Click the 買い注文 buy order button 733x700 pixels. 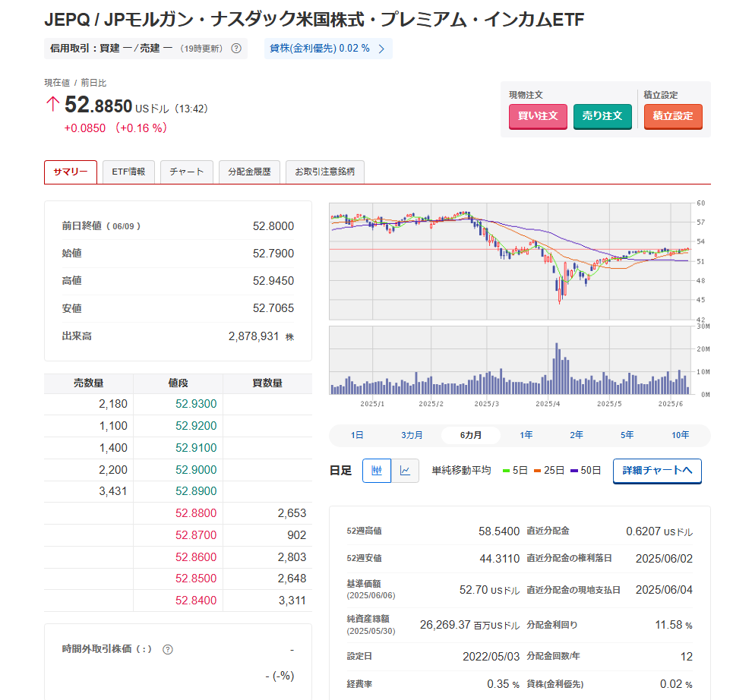(538, 116)
